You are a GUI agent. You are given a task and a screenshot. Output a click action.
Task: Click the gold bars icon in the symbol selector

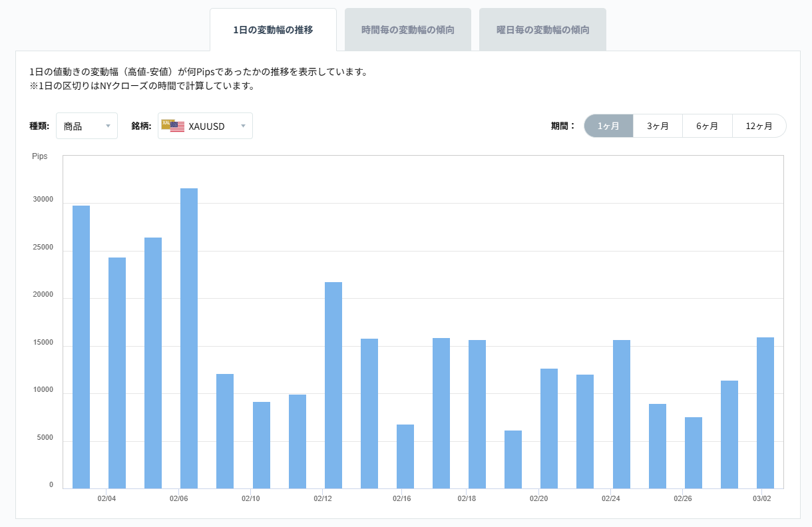coord(165,123)
